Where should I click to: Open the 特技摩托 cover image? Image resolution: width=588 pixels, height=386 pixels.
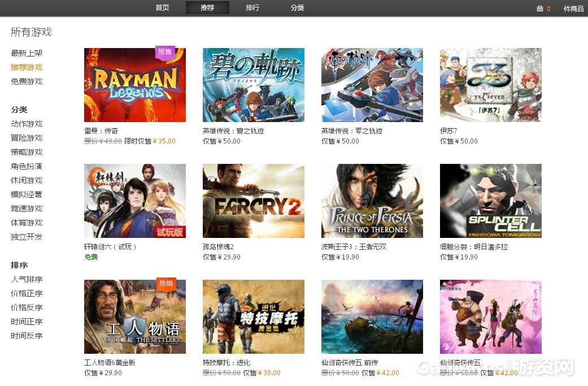pos(254,316)
